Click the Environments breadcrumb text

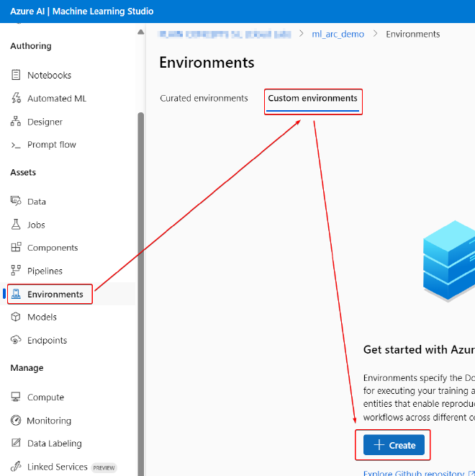click(x=412, y=34)
